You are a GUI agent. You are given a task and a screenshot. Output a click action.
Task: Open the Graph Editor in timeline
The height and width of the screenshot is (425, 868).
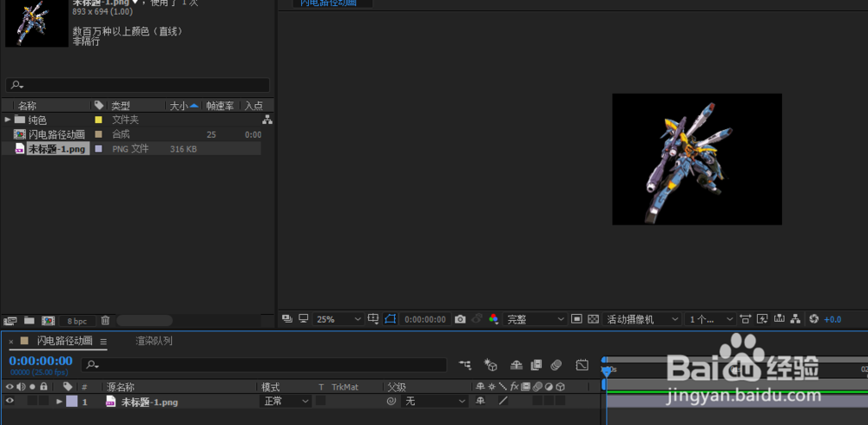(x=582, y=364)
